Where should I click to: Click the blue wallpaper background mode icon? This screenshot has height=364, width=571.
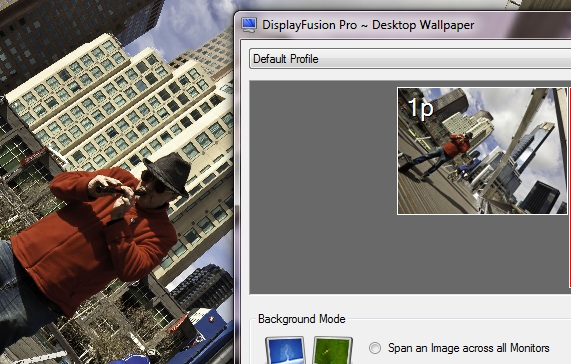coord(285,350)
